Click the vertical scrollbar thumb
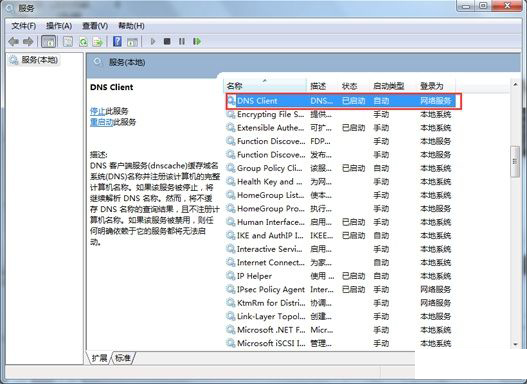 pyautogui.click(x=515, y=162)
